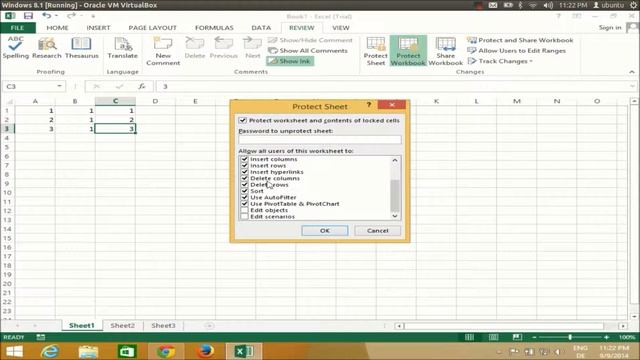Select the Sheet3 tab
Viewport: 640px width, 360px height.
click(x=163, y=326)
